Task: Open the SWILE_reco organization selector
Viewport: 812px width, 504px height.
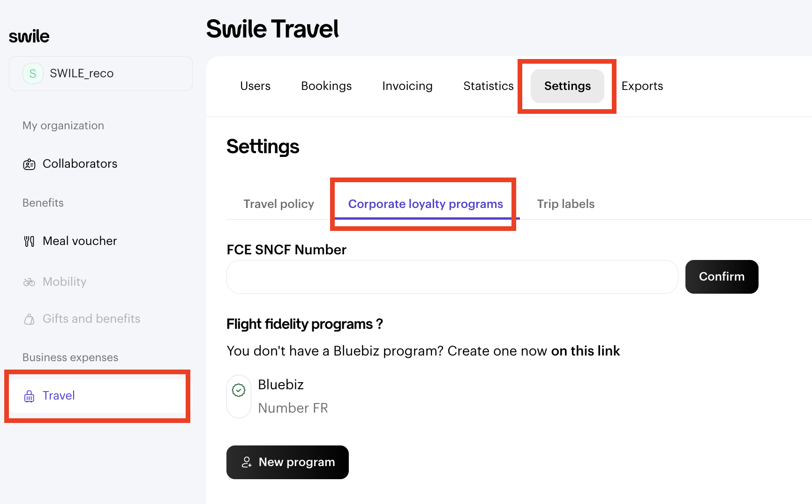Action: [101, 74]
